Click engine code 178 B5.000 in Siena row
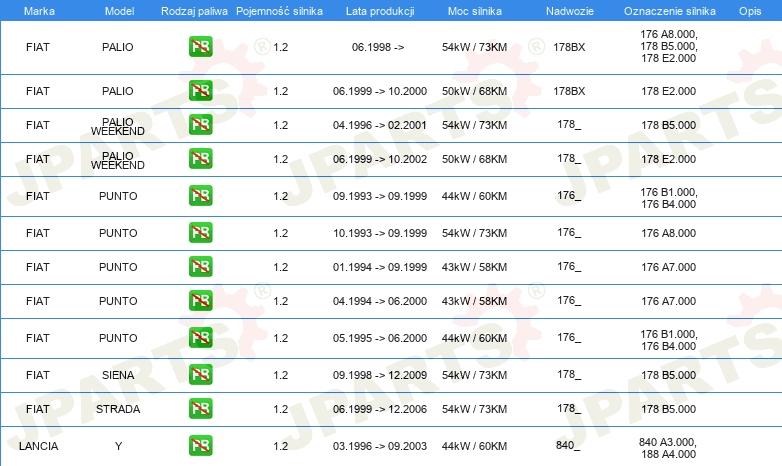The height and width of the screenshot is (466, 782). pyautogui.click(x=668, y=375)
